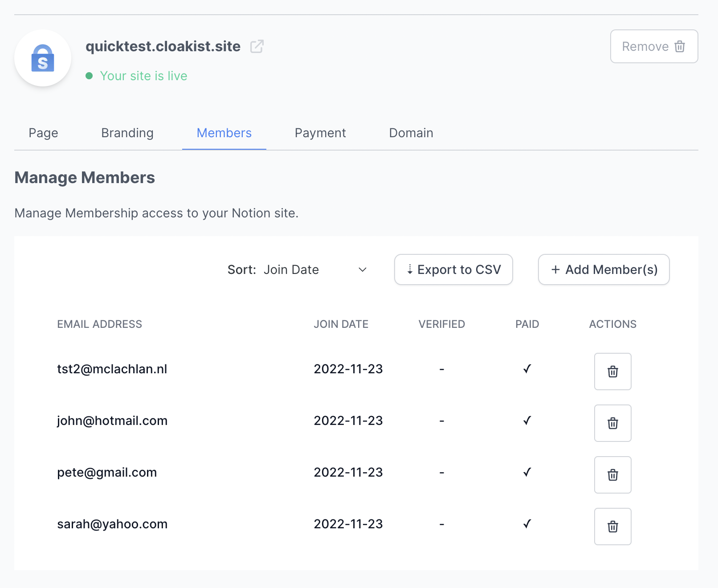Select the john@hotmail.com email entry
Screen dimensions: 718x588
click(x=112, y=421)
